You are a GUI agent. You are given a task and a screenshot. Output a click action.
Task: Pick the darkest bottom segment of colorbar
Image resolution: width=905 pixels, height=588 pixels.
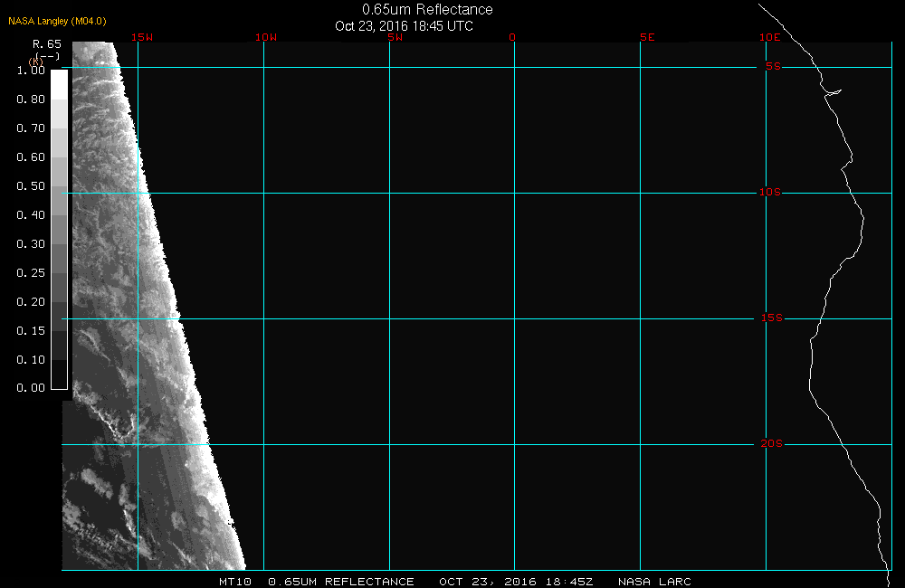click(x=58, y=374)
